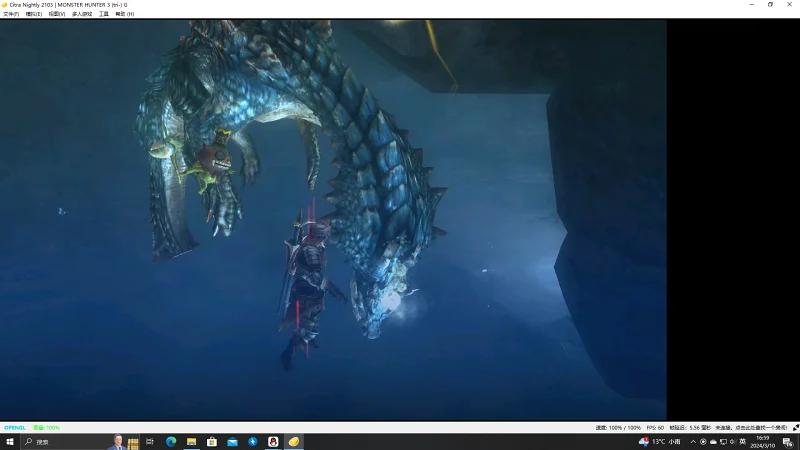Click the frame time 5.56 毫秒 readout

click(690, 428)
